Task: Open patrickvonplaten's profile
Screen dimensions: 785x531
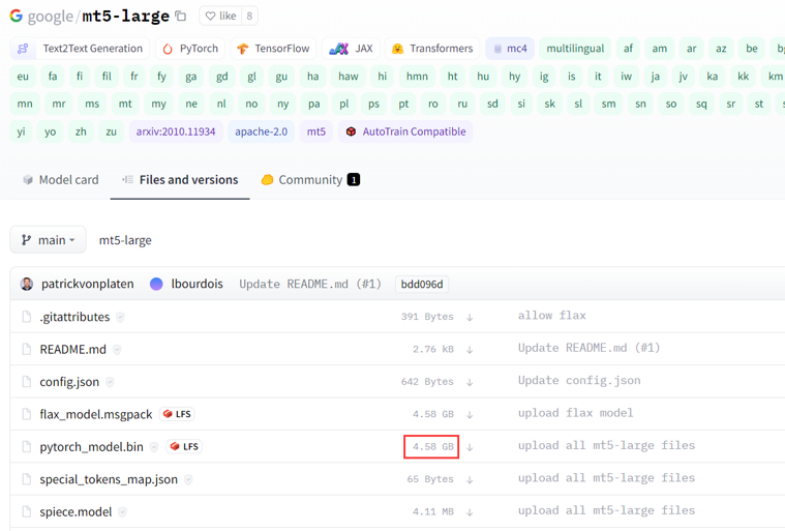Action: pyautogui.click(x=87, y=284)
